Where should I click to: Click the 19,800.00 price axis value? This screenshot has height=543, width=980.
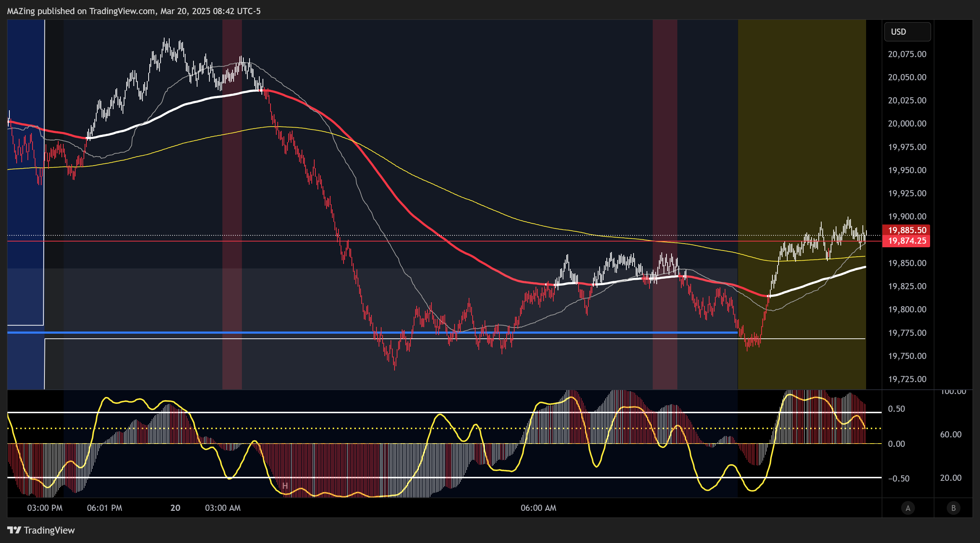pyautogui.click(x=907, y=309)
